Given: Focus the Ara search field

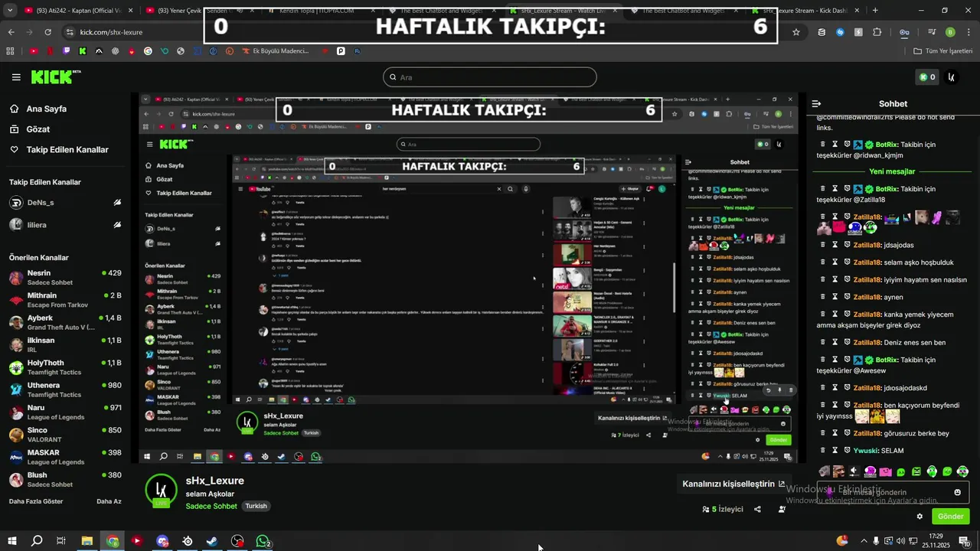Looking at the screenshot, I should pos(490,77).
